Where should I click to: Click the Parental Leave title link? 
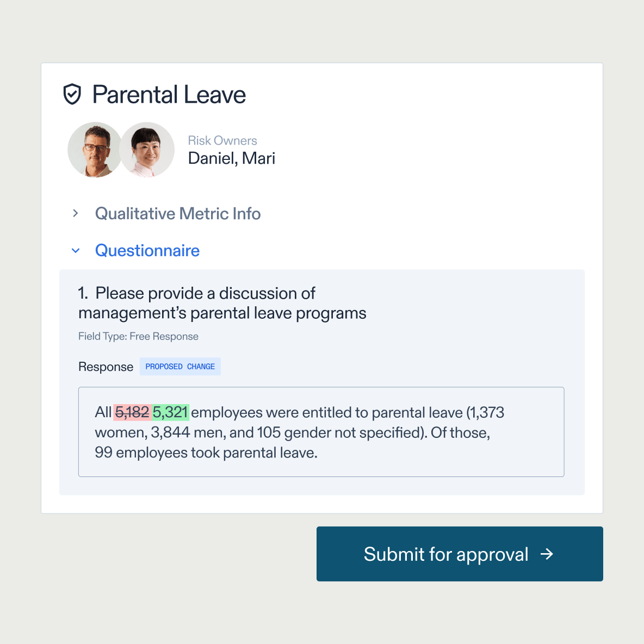(x=169, y=94)
